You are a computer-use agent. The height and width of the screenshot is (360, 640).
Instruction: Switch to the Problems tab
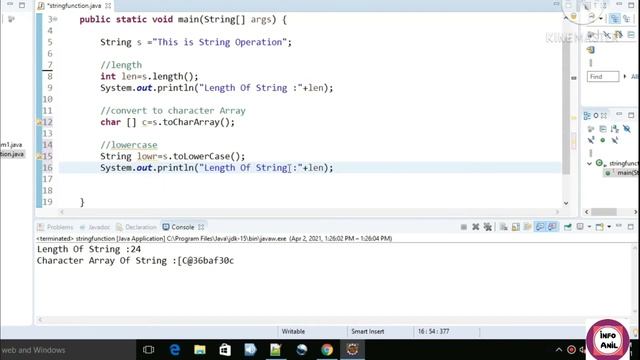[x=55, y=227]
